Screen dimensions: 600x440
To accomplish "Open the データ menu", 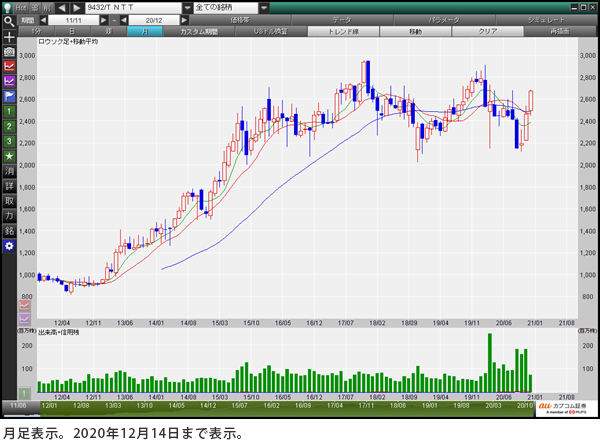I will tap(342, 20).
